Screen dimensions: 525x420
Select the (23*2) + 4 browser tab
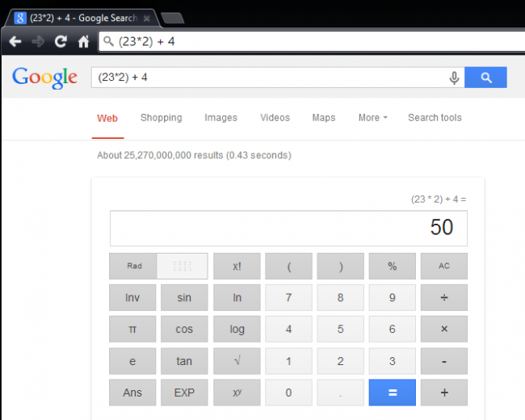[x=83, y=18]
